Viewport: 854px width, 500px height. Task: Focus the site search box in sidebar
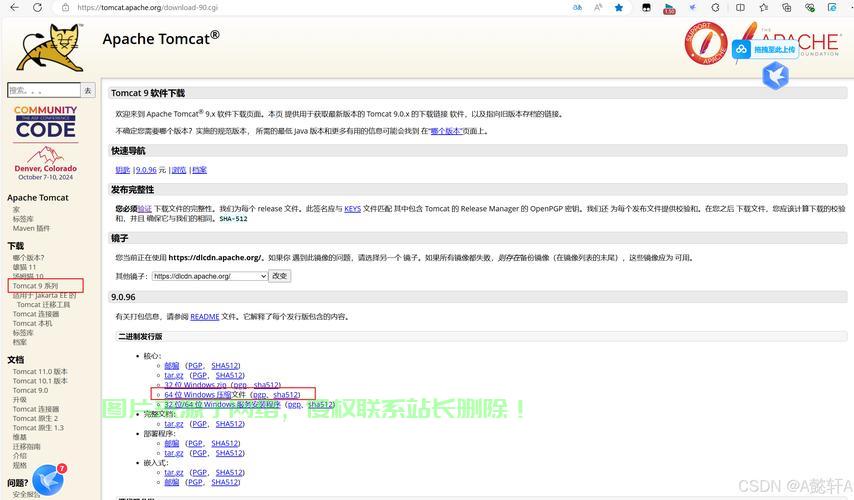pyautogui.click(x=44, y=90)
